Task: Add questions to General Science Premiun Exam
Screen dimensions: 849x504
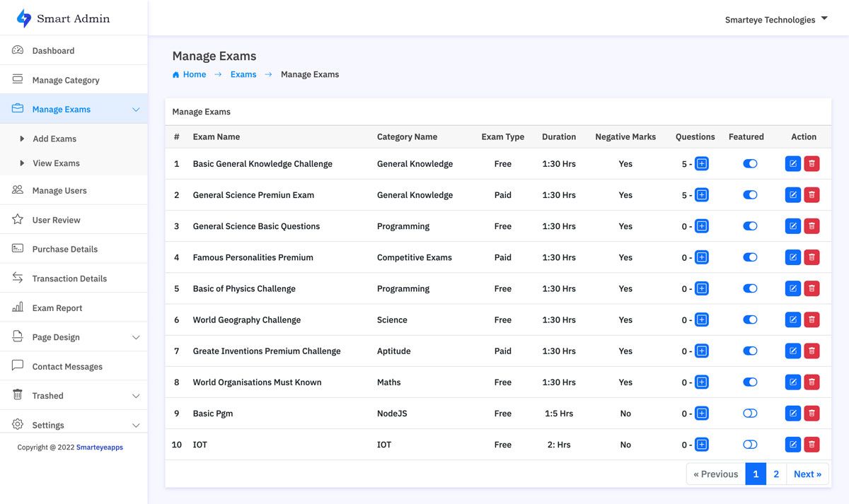Action: (701, 195)
